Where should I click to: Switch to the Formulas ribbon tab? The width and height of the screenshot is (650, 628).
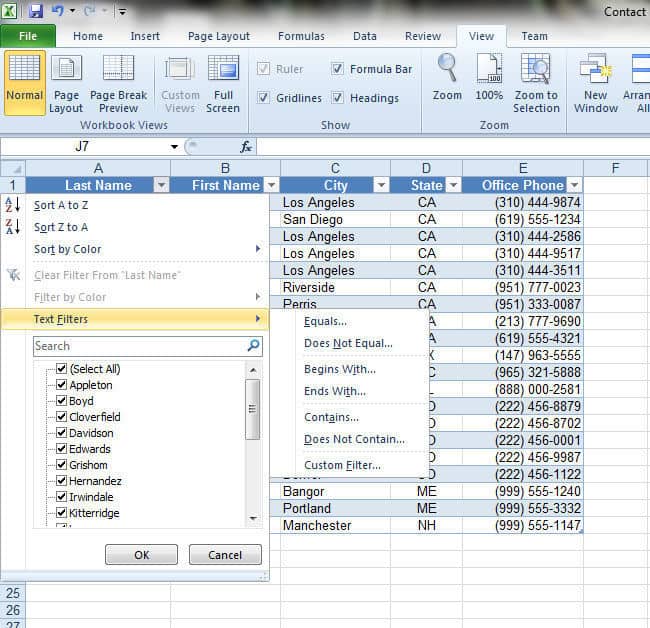click(x=301, y=36)
